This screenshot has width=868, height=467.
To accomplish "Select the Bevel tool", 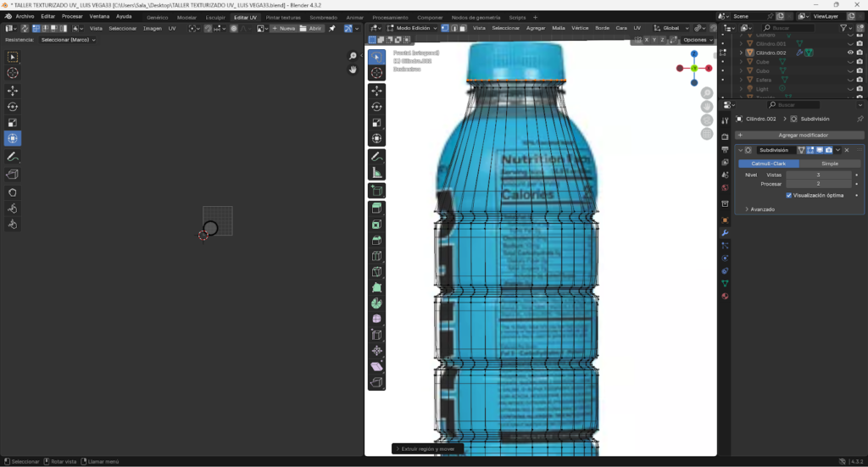I will coord(377,240).
